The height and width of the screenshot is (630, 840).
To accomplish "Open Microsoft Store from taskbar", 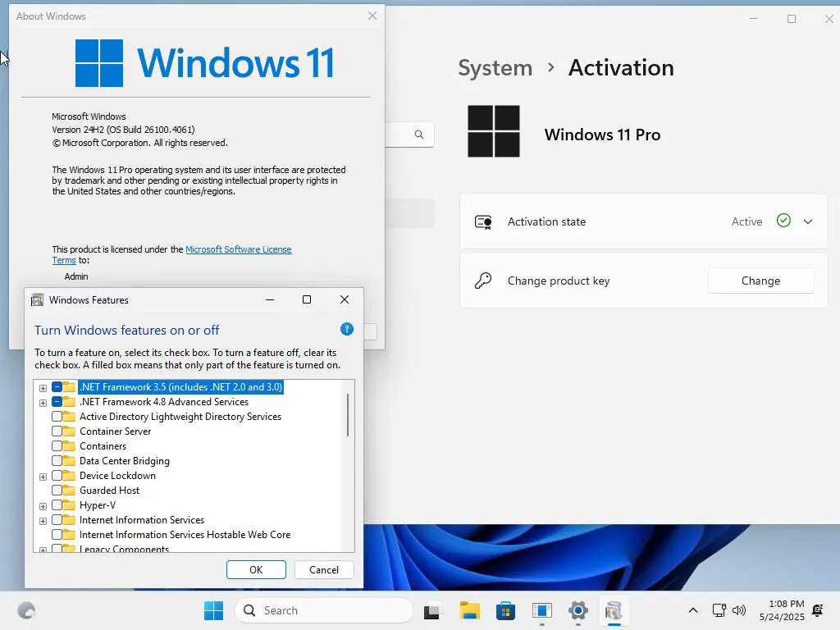I will click(505, 610).
